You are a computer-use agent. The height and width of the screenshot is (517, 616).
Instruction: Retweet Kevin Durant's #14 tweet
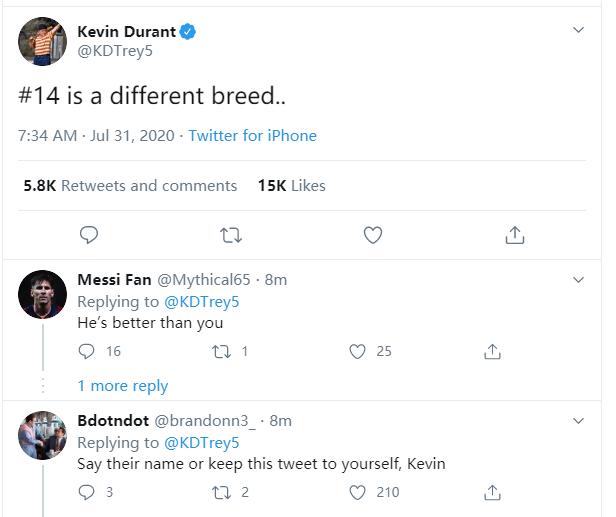231,235
